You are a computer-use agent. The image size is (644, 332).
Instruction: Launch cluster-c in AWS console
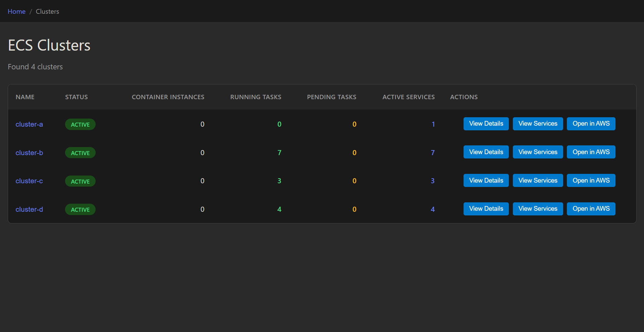click(x=591, y=181)
